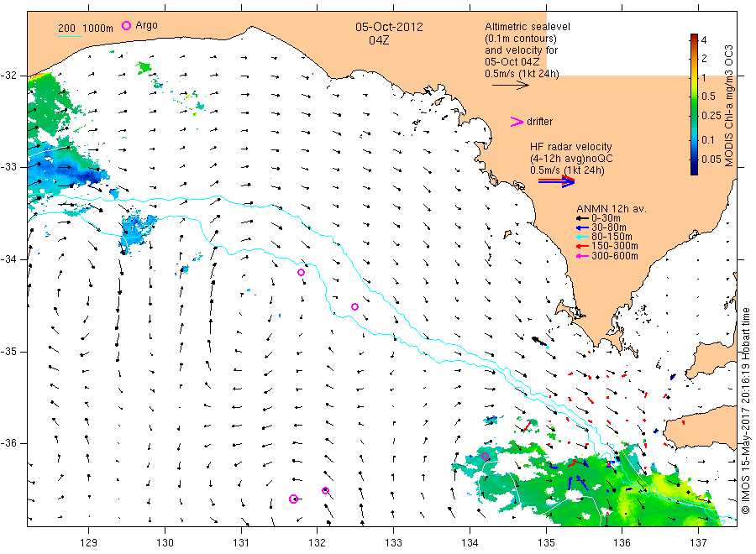Click the 'Argo' legend text
Viewport: 756px width, 554px height.
pos(146,25)
